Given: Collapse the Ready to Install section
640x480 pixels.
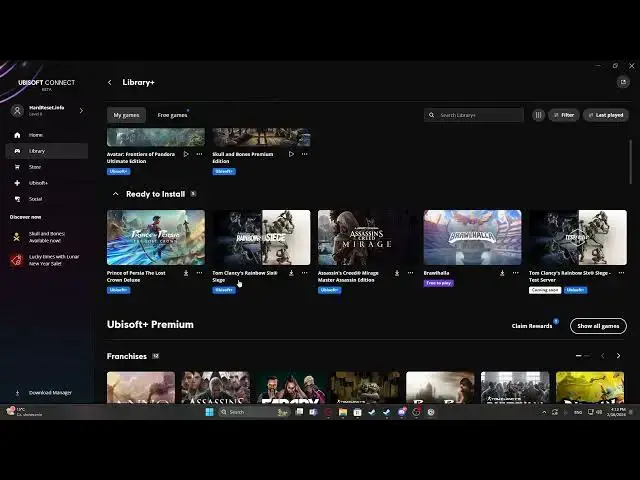Looking at the screenshot, I should [116, 194].
